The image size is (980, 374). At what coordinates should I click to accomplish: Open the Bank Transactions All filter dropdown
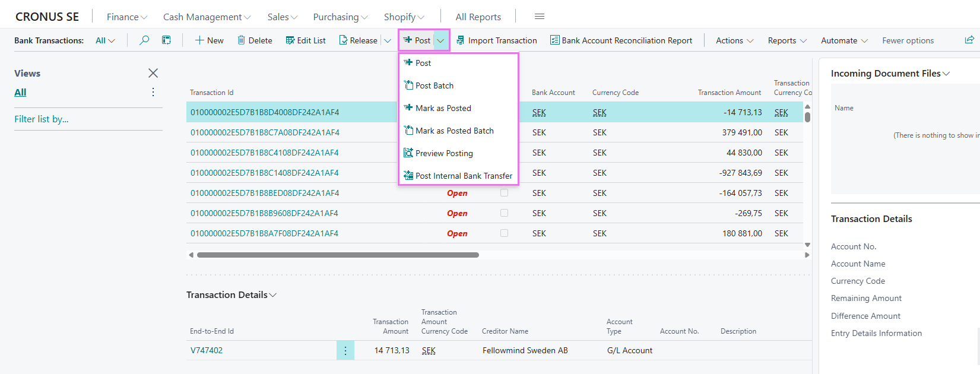point(105,40)
